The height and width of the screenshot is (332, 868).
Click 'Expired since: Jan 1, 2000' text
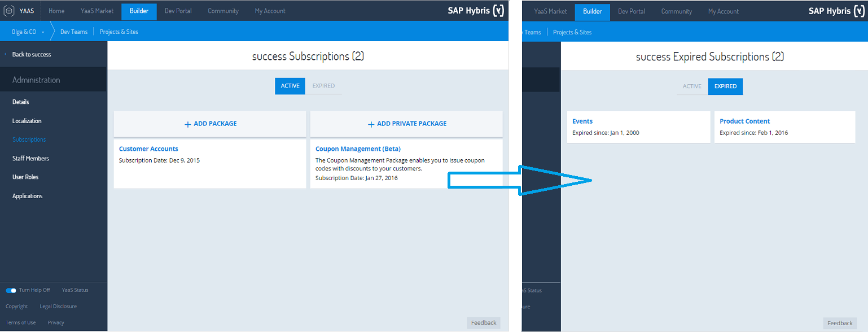pyautogui.click(x=606, y=133)
